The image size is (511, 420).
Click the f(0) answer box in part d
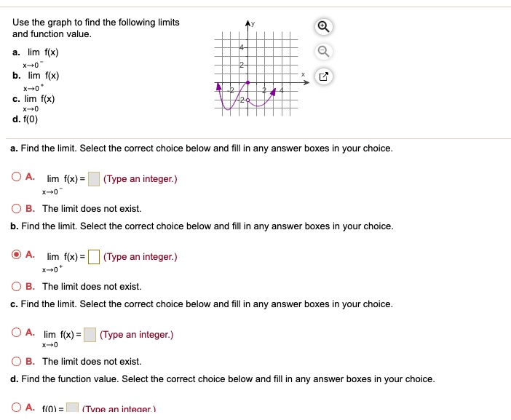(x=73, y=410)
